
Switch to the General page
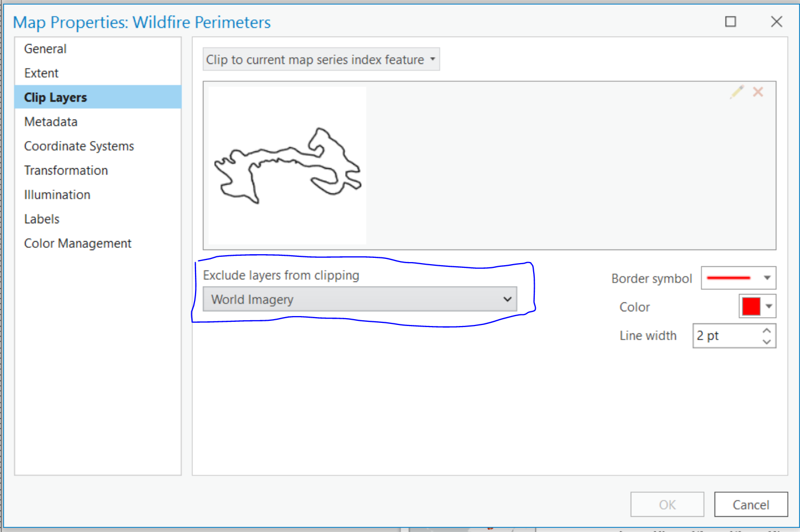pos(45,48)
